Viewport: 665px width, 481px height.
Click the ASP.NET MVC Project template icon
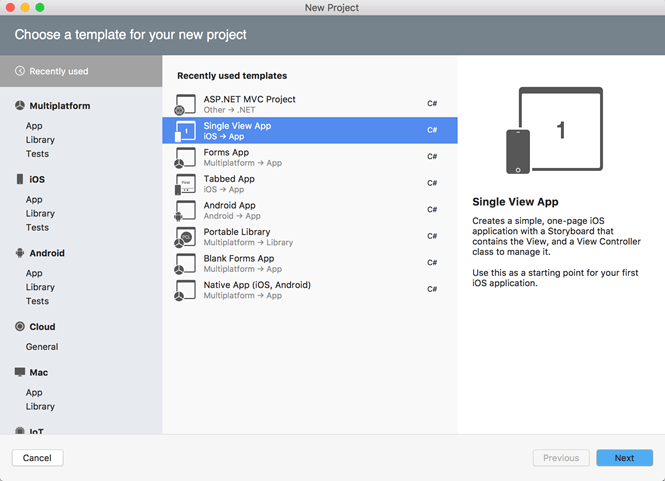(x=185, y=104)
